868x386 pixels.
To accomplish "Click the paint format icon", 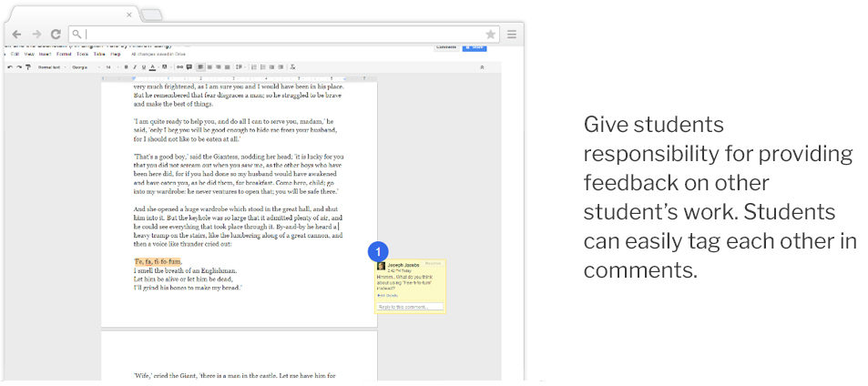I will (x=28, y=66).
